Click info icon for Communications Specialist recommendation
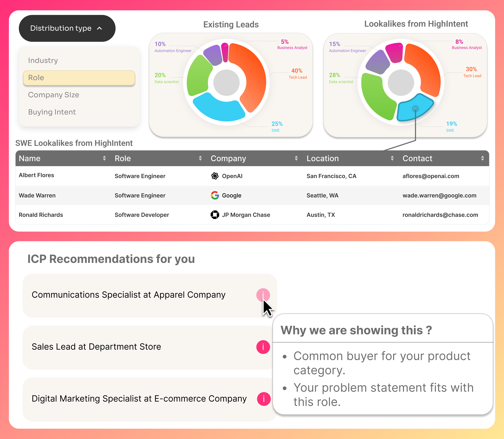The width and height of the screenshot is (504, 439). pos(263,295)
